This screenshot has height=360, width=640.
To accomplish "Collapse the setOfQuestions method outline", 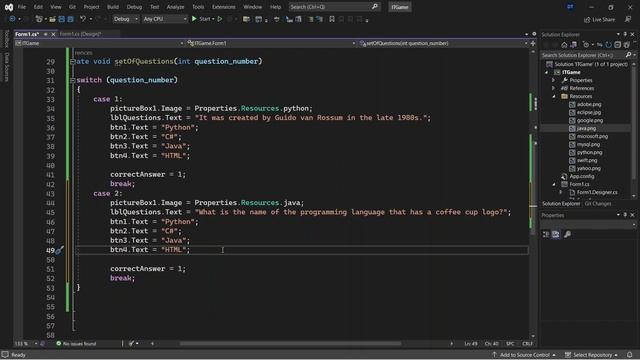I will pos(72,62).
